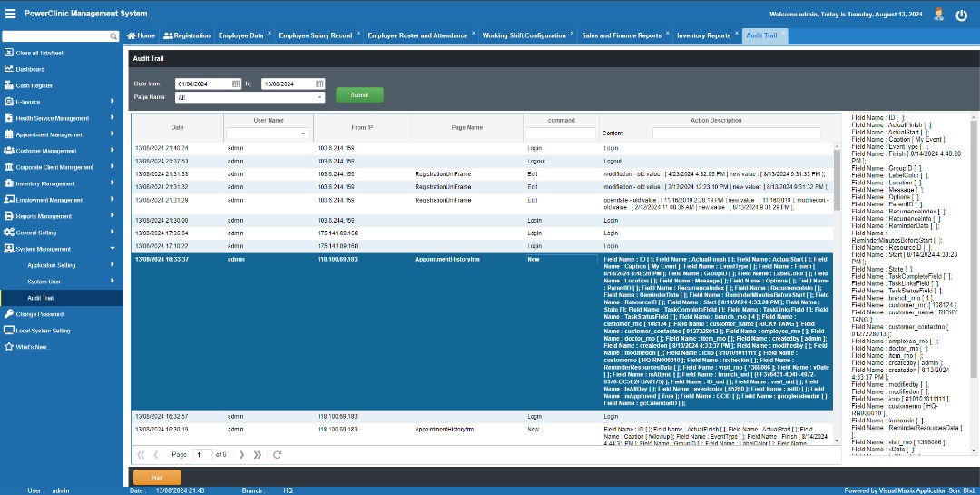The width and height of the screenshot is (980, 495).
Task: Click the orange Print button
Action: click(157, 477)
